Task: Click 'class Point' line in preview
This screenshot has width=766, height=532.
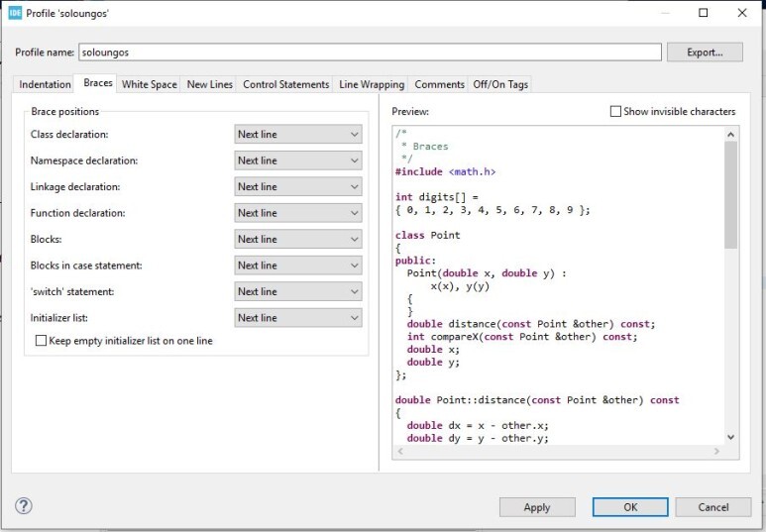Action: [x=427, y=235]
